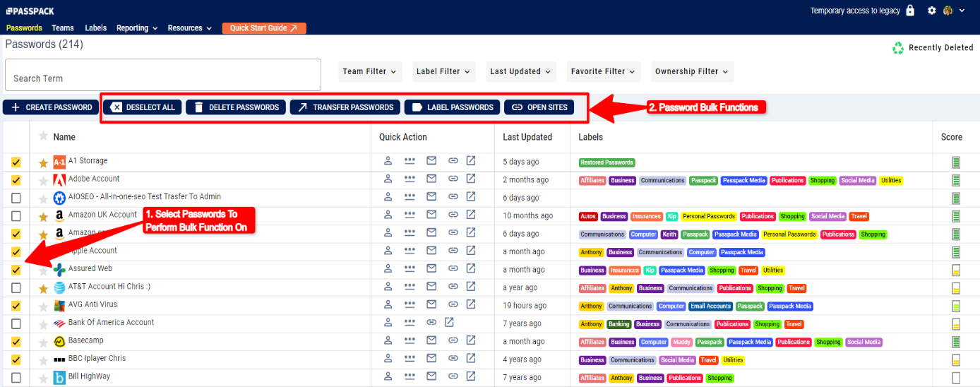The height and width of the screenshot is (387, 980).
Task: Uncheck the AVG Anti Virus checkbox
Action: pyautogui.click(x=16, y=306)
